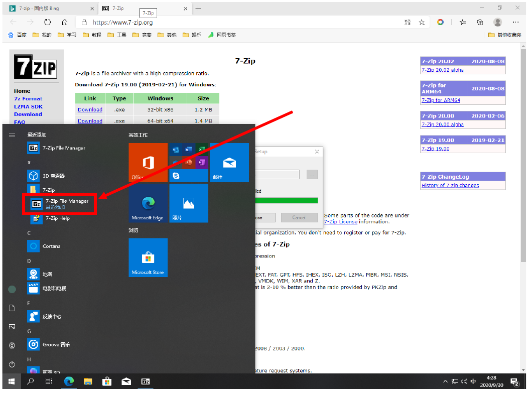Expand the Start menu hamburger navigation
532x394 pixels.
coord(12,135)
